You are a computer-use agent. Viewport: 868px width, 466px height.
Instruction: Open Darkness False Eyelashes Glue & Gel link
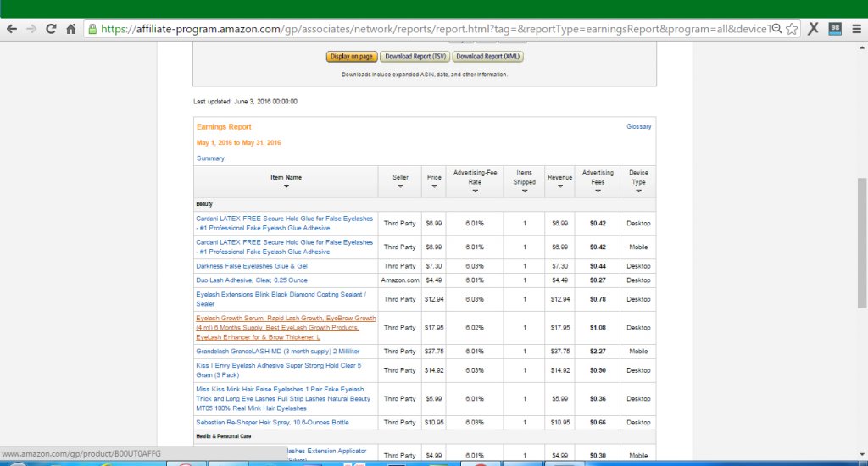pos(251,266)
